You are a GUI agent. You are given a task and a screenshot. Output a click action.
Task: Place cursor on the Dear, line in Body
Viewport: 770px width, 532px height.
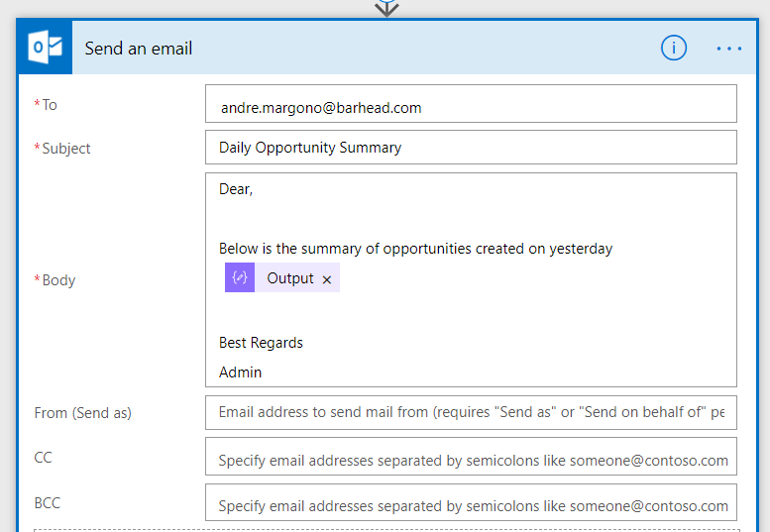[x=236, y=189]
